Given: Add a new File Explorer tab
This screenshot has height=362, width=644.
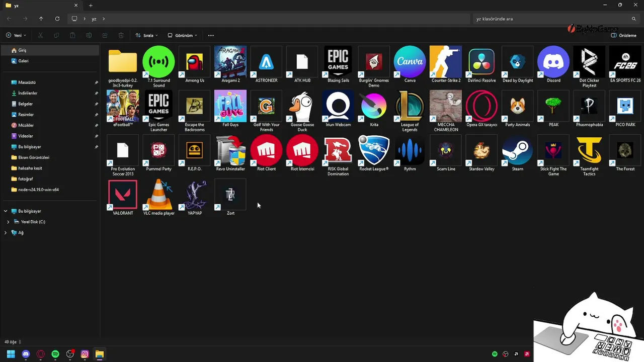Looking at the screenshot, I should [x=91, y=6].
